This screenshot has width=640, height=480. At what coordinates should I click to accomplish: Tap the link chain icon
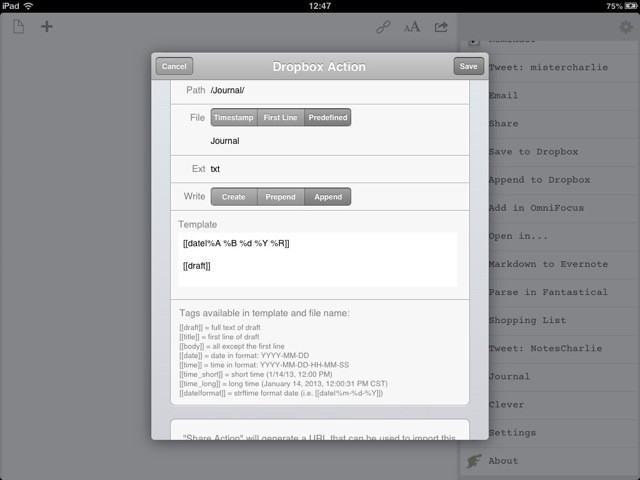pos(383,28)
